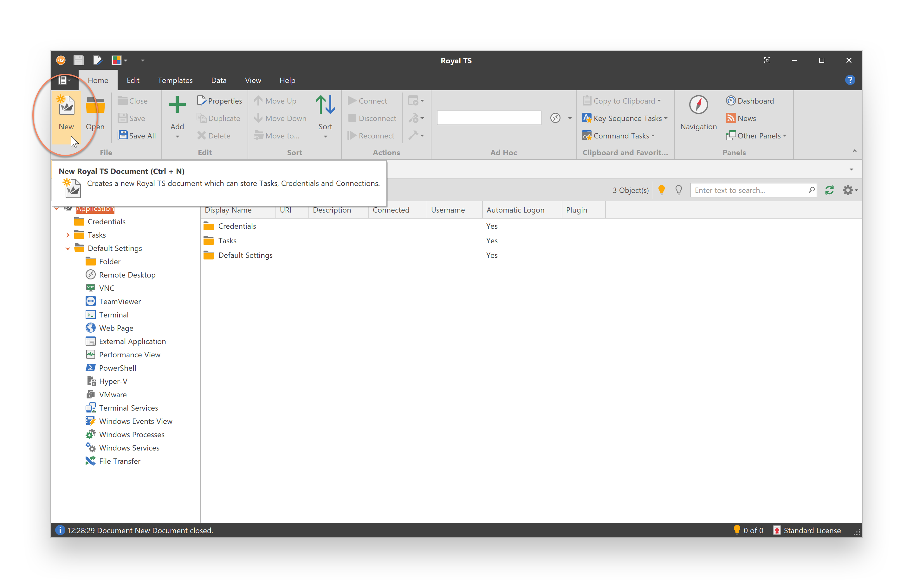Image resolution: width=913 pixels, height=588 pixels.
Task: Select the Default Settings row in the list
Action: click(x=531, y=255)
